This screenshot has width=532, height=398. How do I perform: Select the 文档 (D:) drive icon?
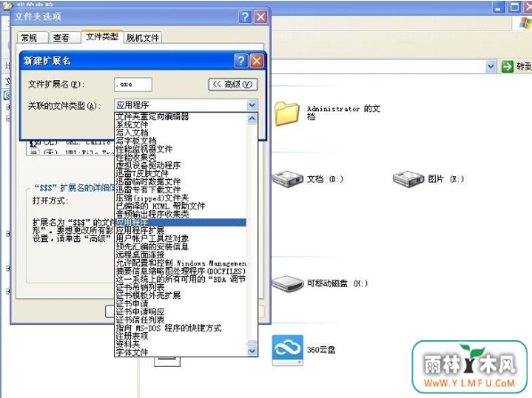tap(287, 179)
